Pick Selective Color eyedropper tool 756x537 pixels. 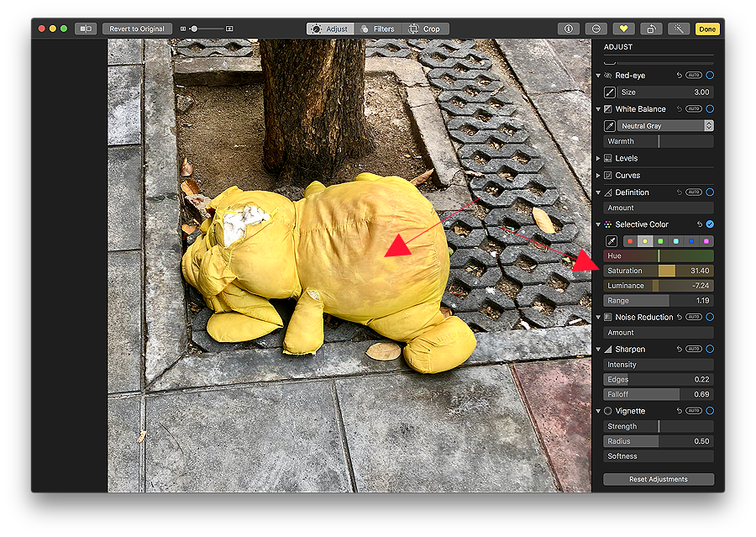[611, 241]
